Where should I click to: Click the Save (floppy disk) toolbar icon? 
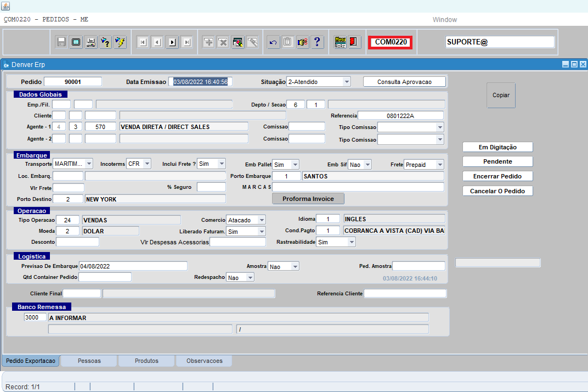click(x=61, y=42)
